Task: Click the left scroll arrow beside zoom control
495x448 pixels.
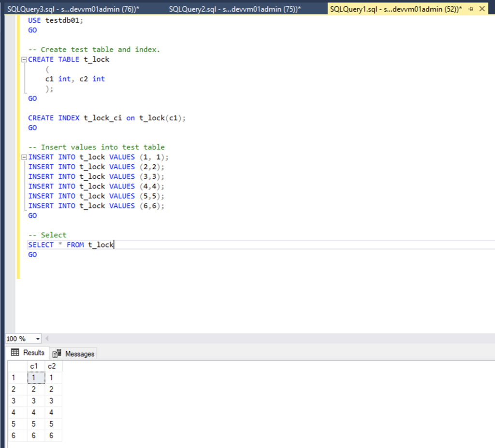Action: pyautogui.click(x=48, y=338)
